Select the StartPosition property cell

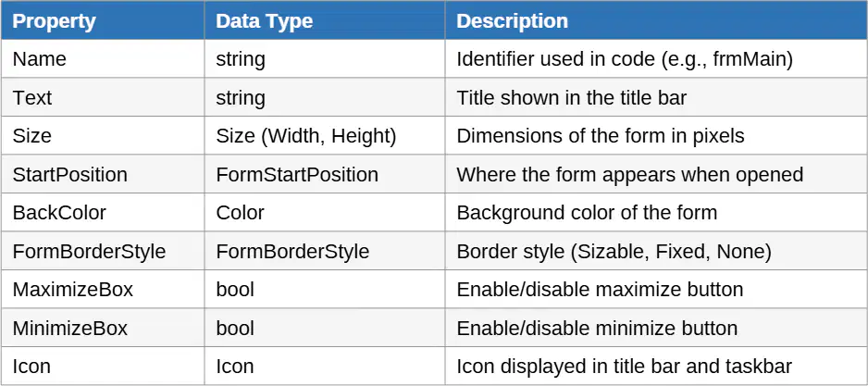(x=103, y=174)
